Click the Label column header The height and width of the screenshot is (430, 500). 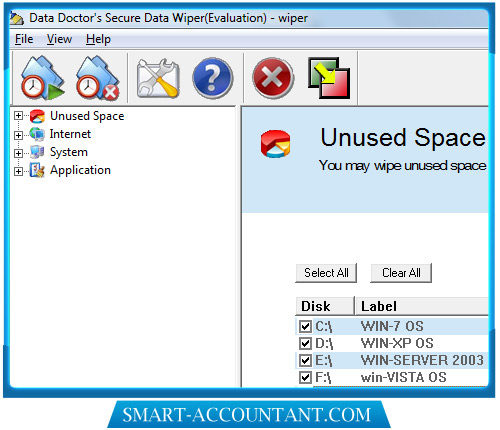[x=422, y=306]
